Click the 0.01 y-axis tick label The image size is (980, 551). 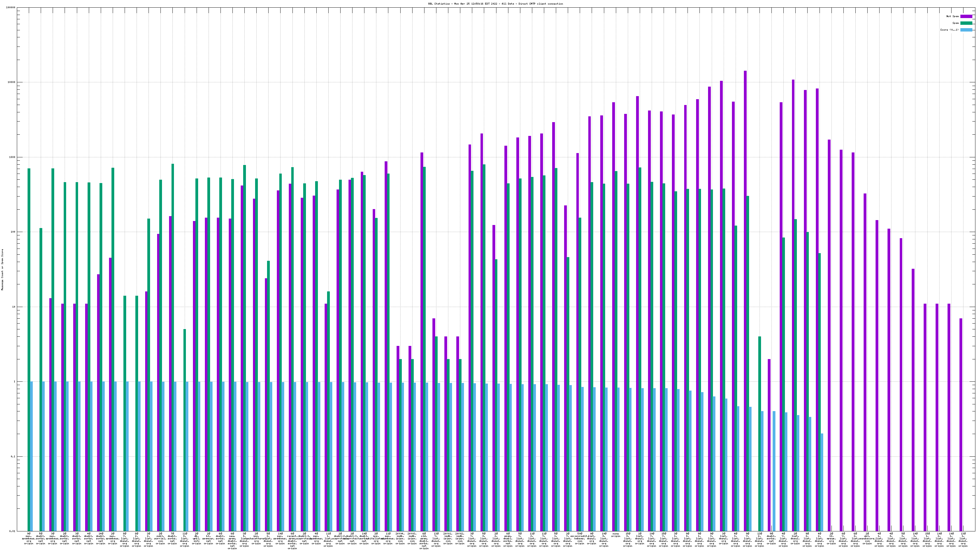[x=13, y=531]
